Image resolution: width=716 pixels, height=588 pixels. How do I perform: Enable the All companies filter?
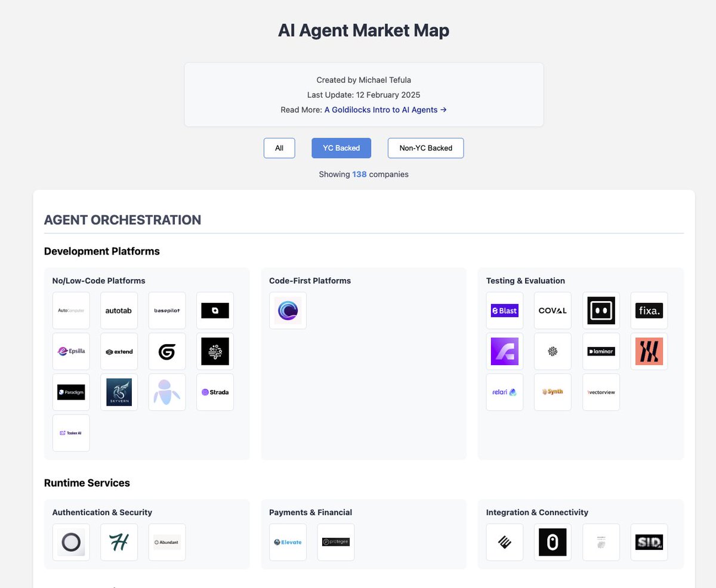coord(279,148)
